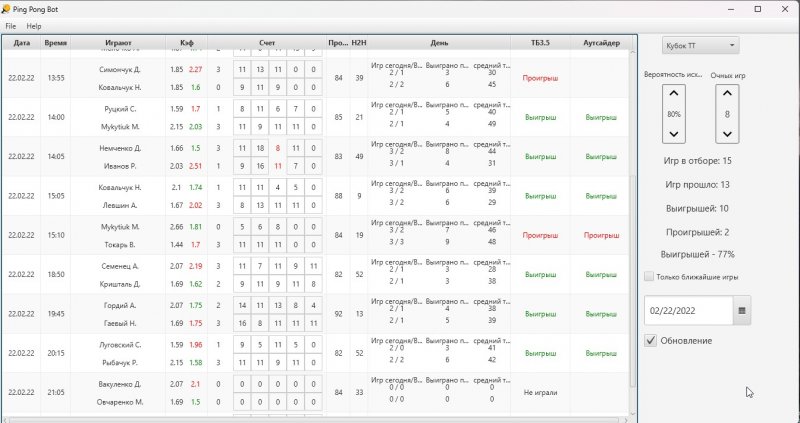Click the date field showing 02/22/2022
Image resolution: width=800 pixels, height=423 pixels.
(x=688, y=311)
